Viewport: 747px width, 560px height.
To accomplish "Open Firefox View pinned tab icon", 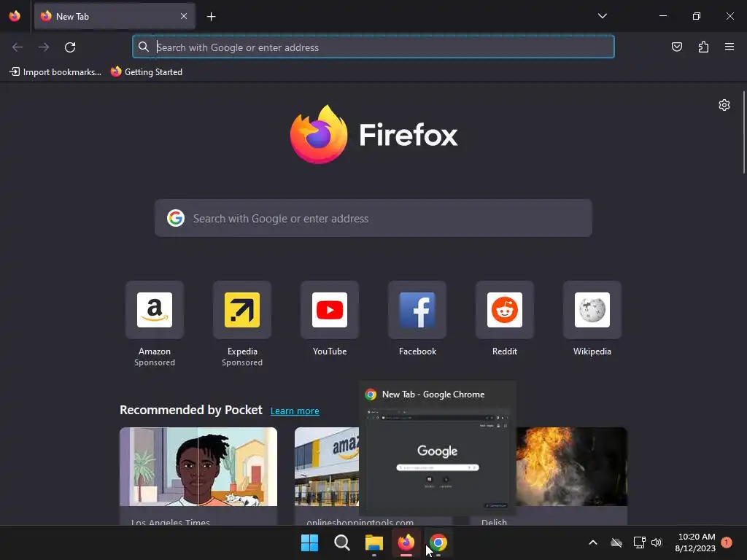I will (15, 16).
